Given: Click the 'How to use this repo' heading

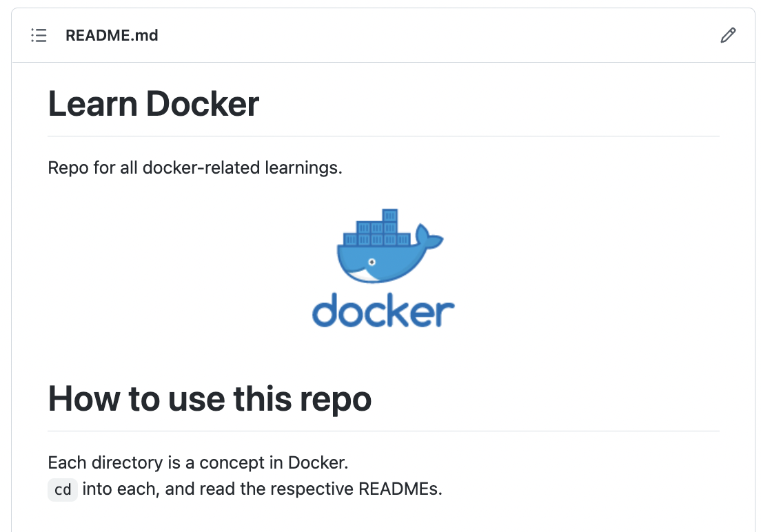Looking at the screenshot, I should pyautogui.click(x=210, y=399).
